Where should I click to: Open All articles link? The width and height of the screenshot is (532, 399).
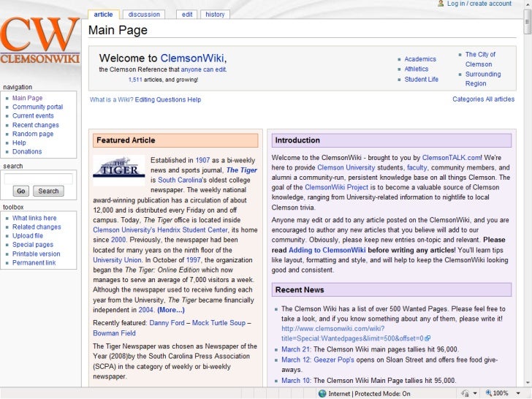tap(500, 99)
